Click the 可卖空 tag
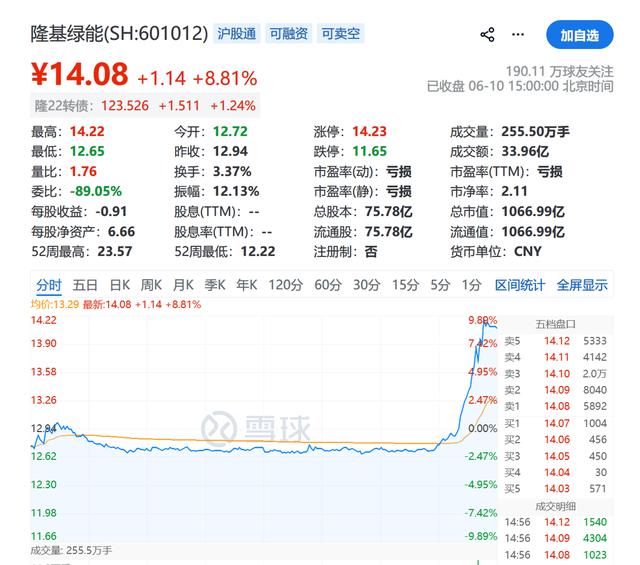Screen dimensions: 640x565 pos(341,33)
